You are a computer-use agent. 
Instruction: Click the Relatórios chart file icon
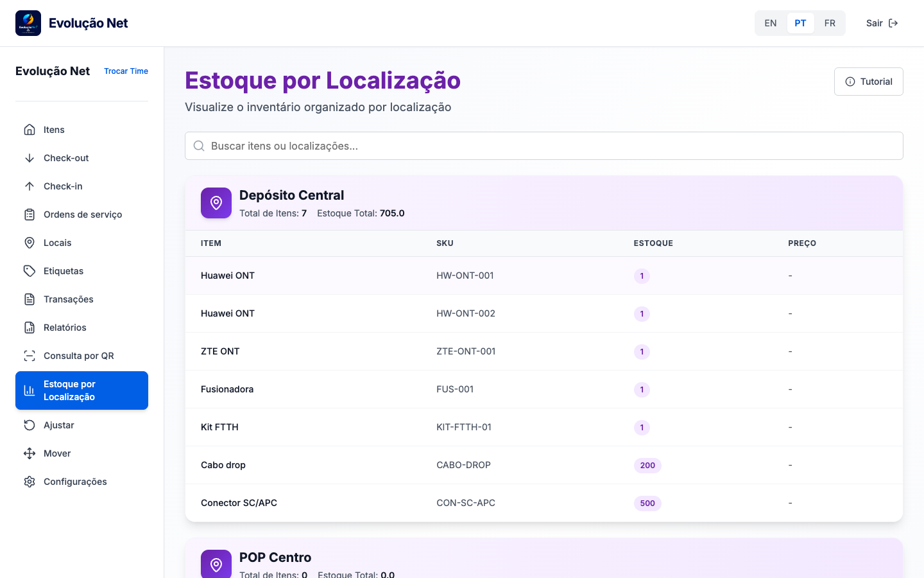(x=30, y=328)
